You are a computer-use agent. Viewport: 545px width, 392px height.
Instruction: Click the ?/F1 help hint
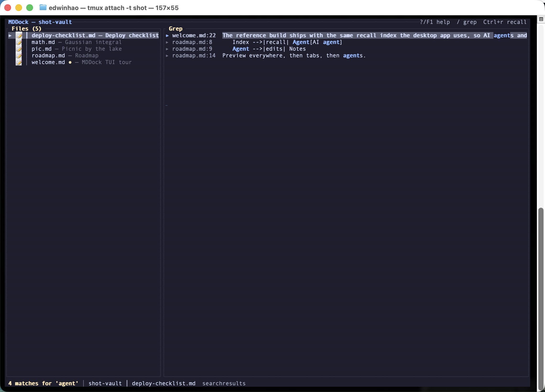(435, 22)
